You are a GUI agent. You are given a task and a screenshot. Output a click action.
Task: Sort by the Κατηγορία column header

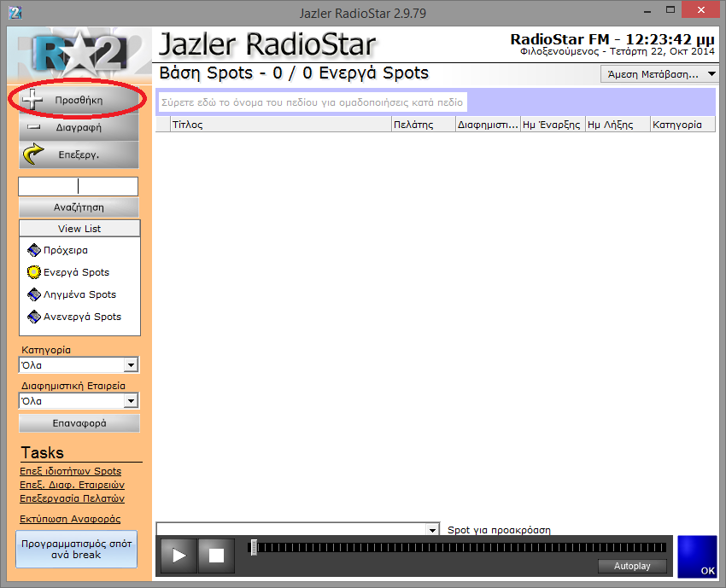click(x=683, y=125)
